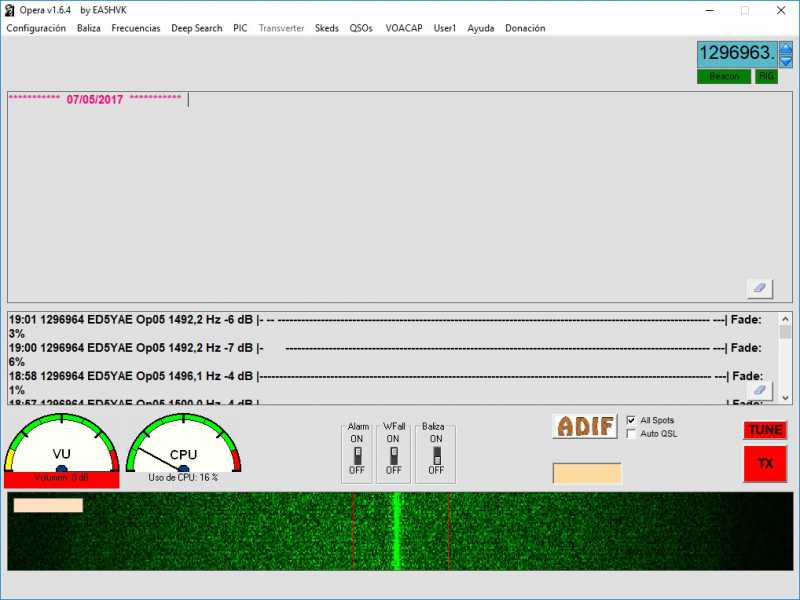The image size is (800, 600).
Task: Click the VU meter gauge
Action: click(62, 446)
